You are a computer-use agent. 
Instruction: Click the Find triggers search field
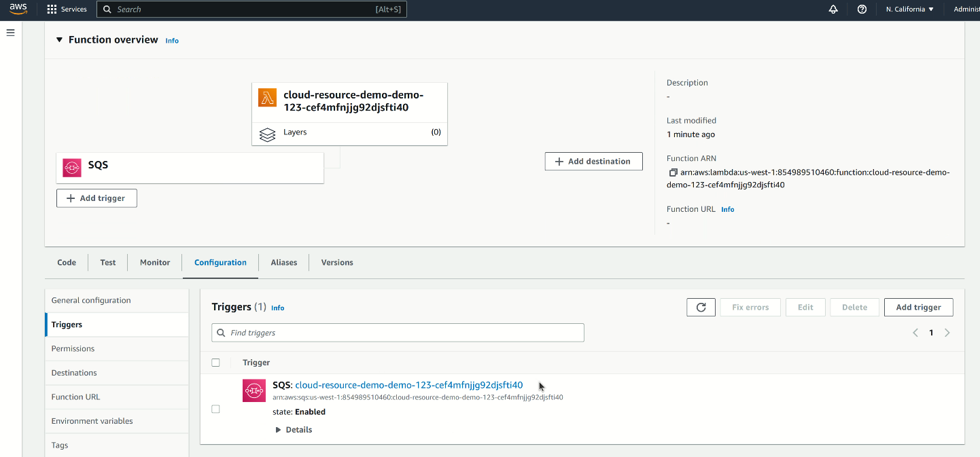(x=398, y=333)
